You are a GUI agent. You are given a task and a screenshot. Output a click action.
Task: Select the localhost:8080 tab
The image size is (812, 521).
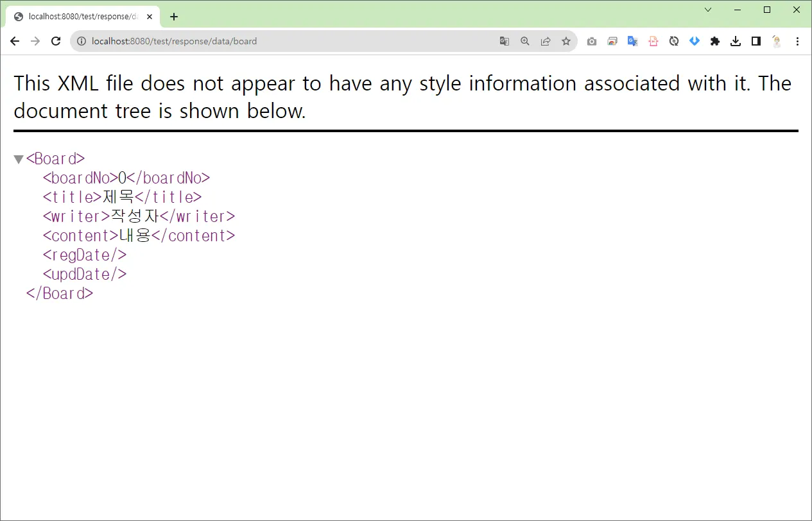[x=82, y=17]
